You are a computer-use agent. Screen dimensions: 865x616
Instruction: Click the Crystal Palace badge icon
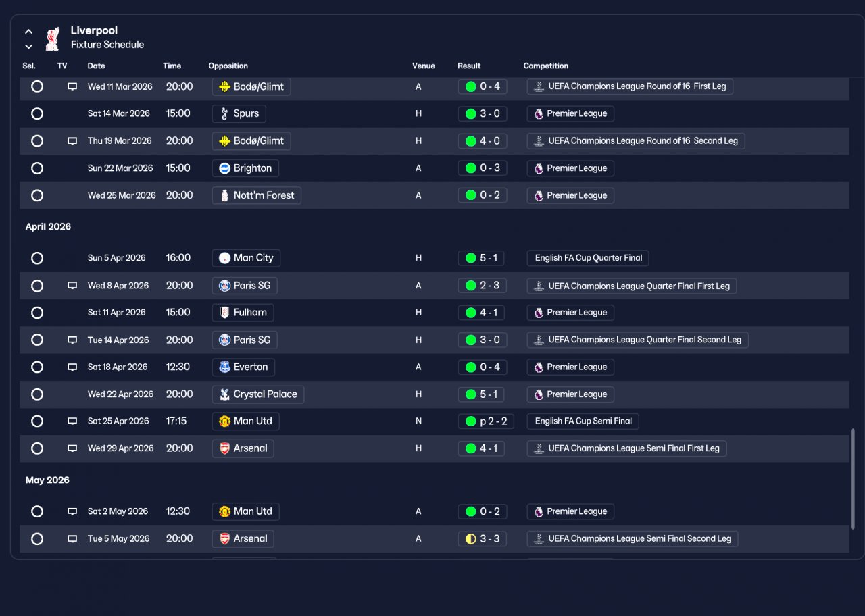[x=225, y=394]
